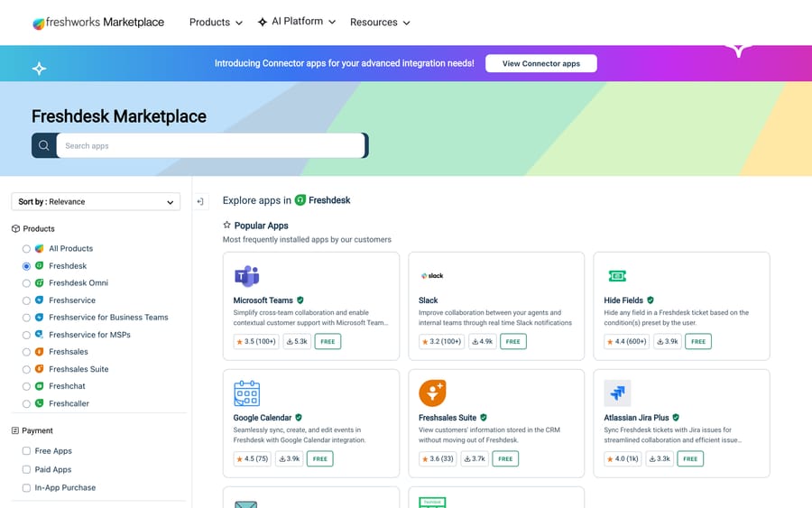Viewport: 812px width, 508px height.
Task: Click the Popular Apps star icon
Action: (226, 225)
